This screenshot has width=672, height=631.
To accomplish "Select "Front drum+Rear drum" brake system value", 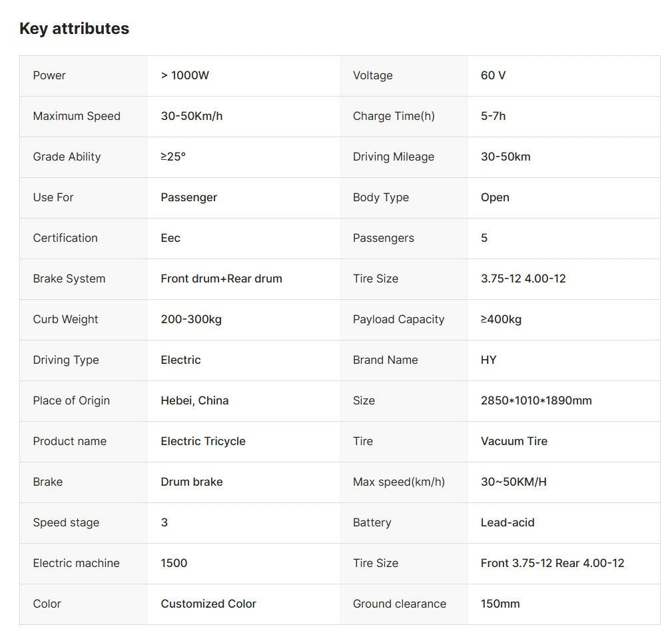I will 221,279.
